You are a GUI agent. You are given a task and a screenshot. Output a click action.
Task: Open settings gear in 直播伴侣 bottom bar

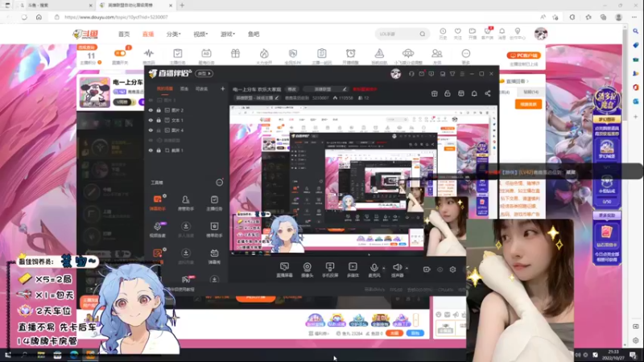pyautogui.click(x=452, y=269)
